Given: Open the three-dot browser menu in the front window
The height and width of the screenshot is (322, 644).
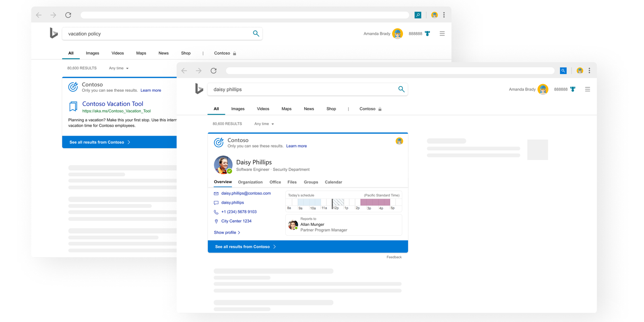Looking at the screenshot, I should pos(589,71).
